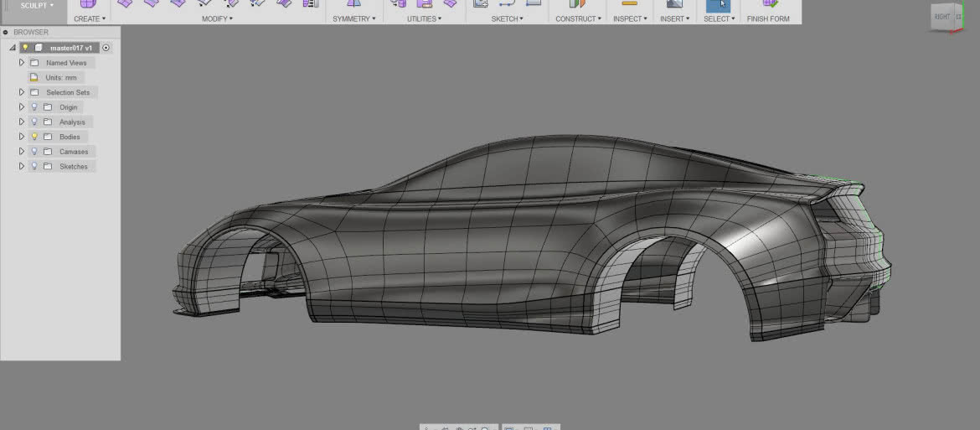Click the RIGHT face of the ViewCube
The width and height of the screenshot is (980, 430).
(941, 17)
